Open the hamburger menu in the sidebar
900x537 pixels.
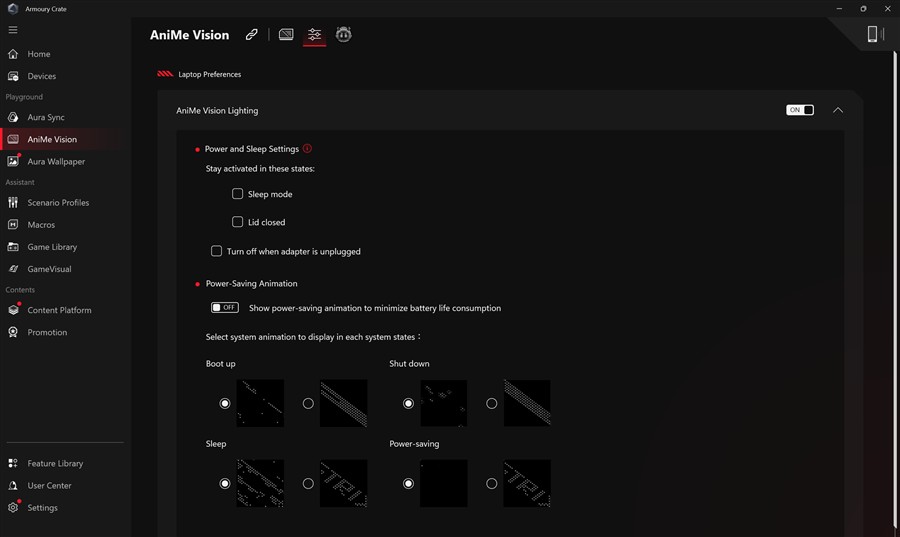pos(13,30)
